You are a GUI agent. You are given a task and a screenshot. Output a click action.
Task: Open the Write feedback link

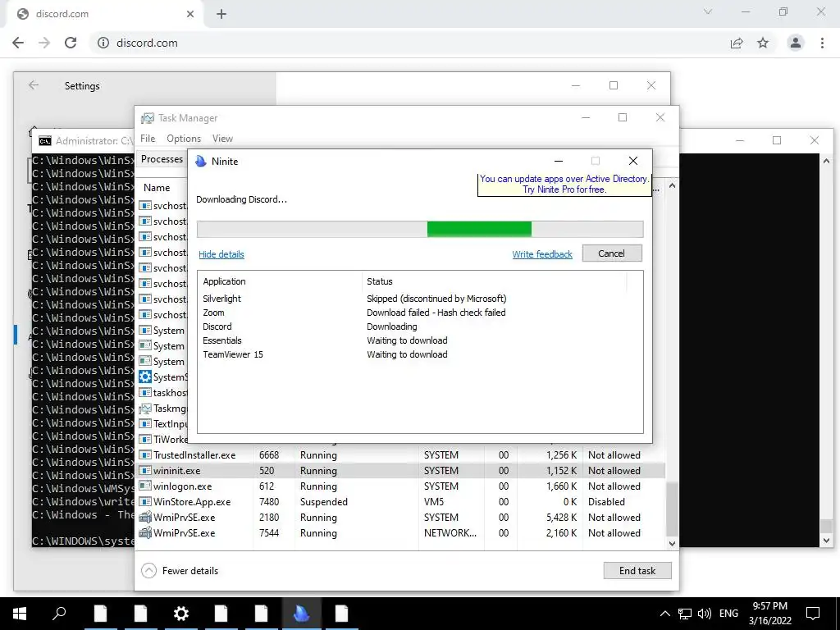[541, 254]
